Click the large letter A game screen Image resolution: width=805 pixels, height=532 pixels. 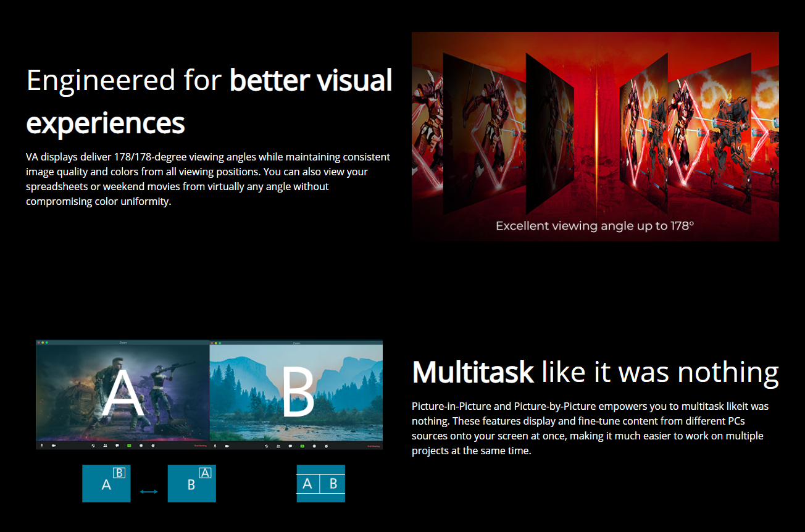(123, 394)
